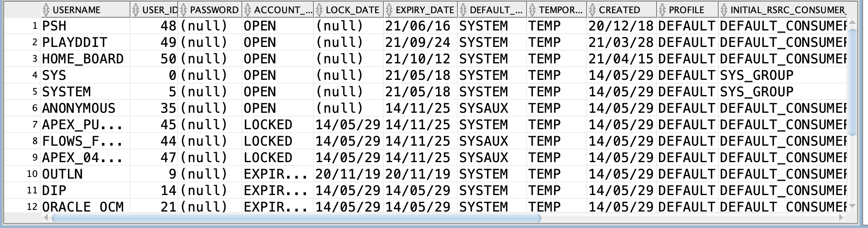Click user ID 35 cell
Viewport: 868px width, 228px height.
point(154,108)
